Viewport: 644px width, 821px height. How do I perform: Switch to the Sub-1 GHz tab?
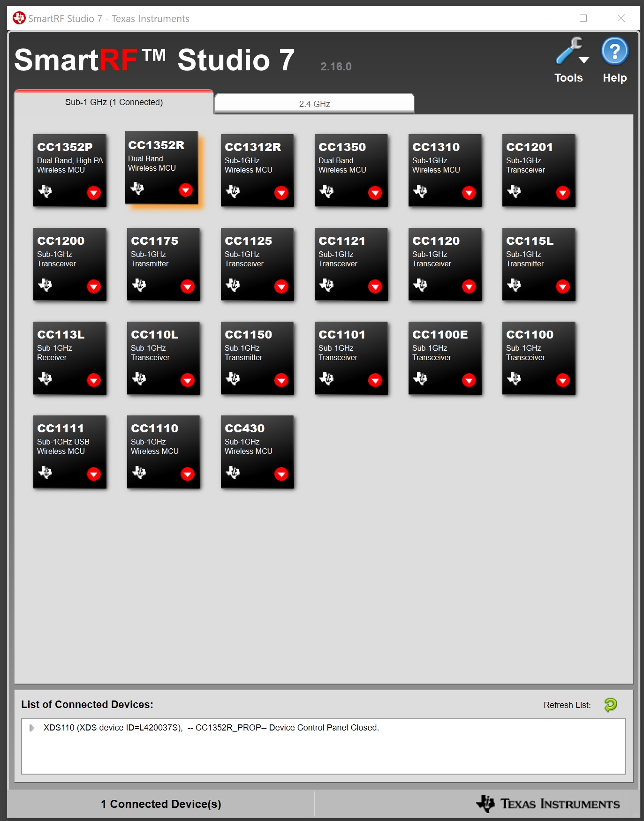coord(114,102)
